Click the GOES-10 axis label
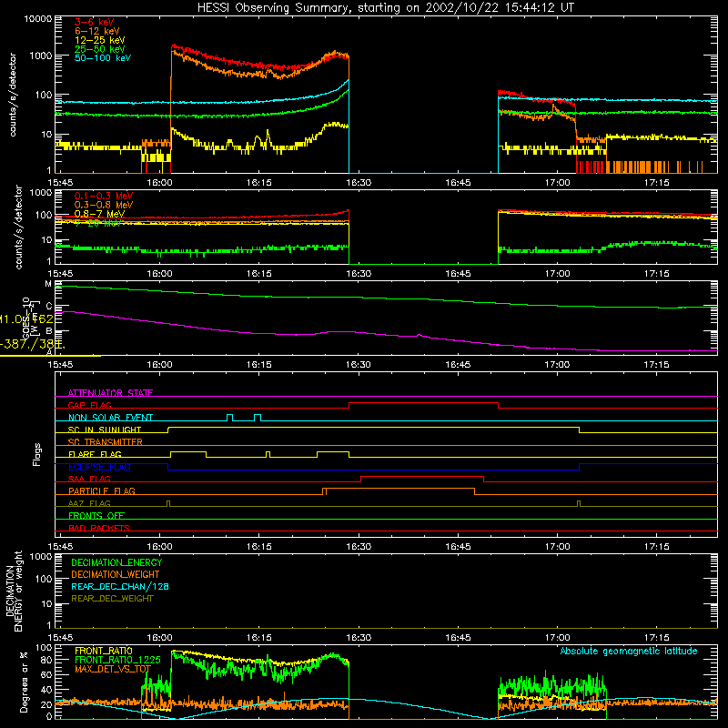 pos(26,318)
